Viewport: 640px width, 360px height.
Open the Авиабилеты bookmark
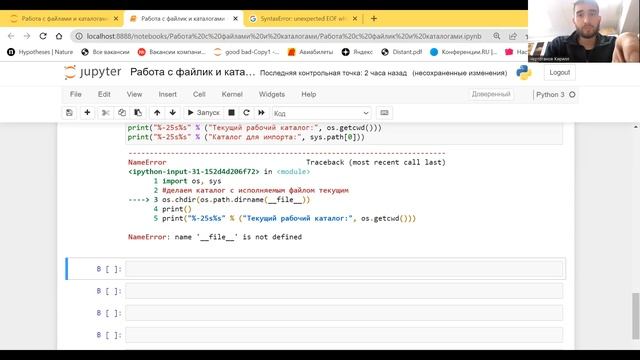(311, 52)
